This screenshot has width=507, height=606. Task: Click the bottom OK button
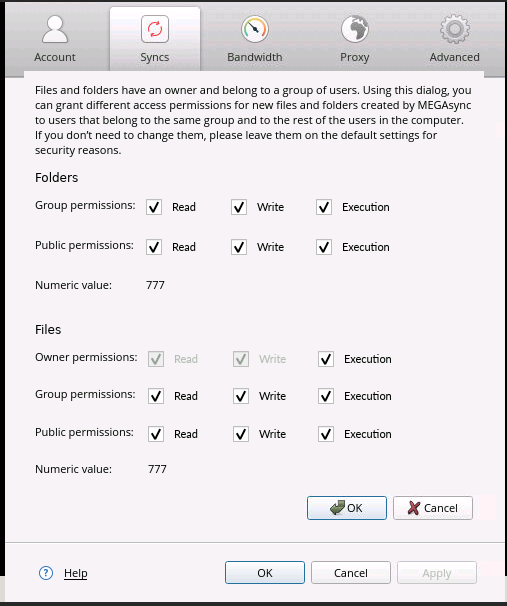pos(265,572)
